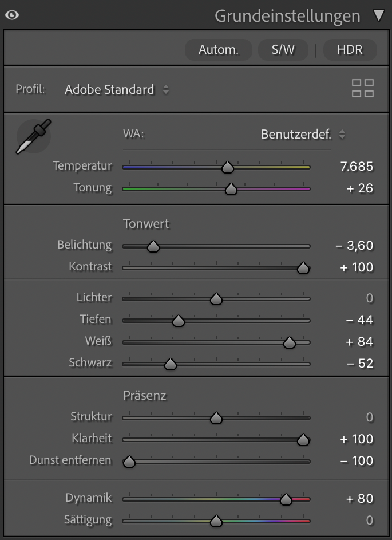Enable the HDR editing mode
This screenshot has width=392, height=540.
[350, 50]
